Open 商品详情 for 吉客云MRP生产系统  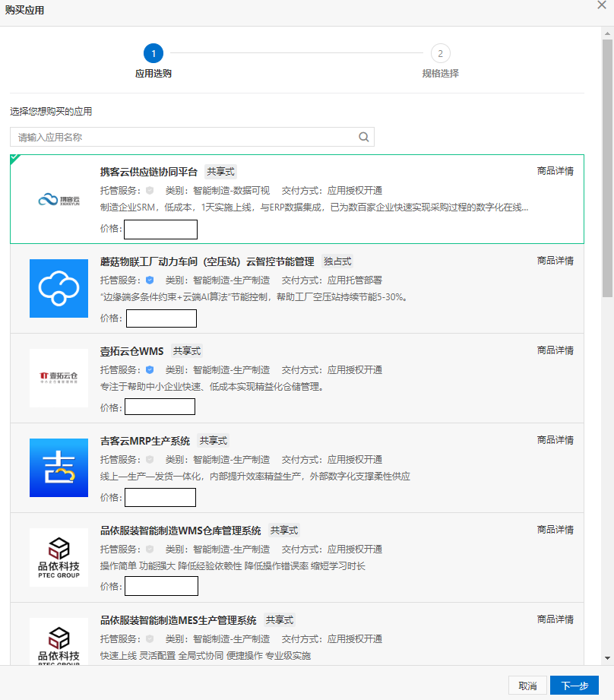[555, 440]
